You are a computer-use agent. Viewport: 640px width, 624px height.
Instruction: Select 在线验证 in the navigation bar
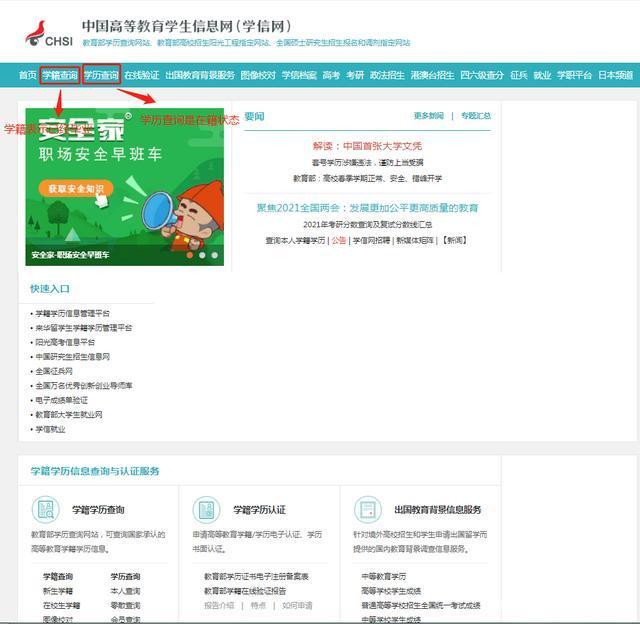click(142, 75)
